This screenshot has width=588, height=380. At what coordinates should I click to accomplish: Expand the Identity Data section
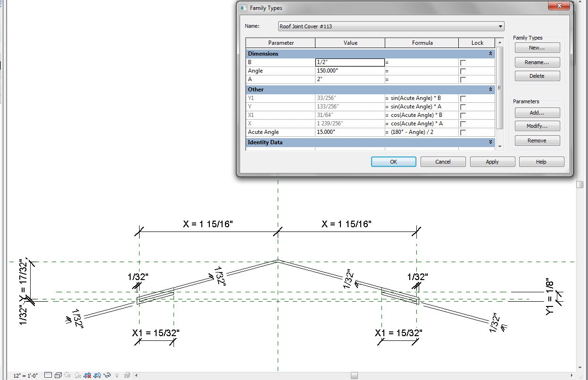click(490, 142)
